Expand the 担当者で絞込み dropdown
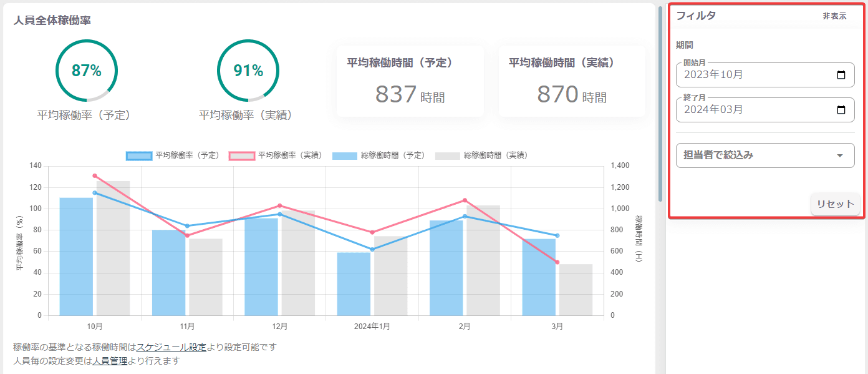The width and height of the screenshot is (868, 374). tap(765, 155)
